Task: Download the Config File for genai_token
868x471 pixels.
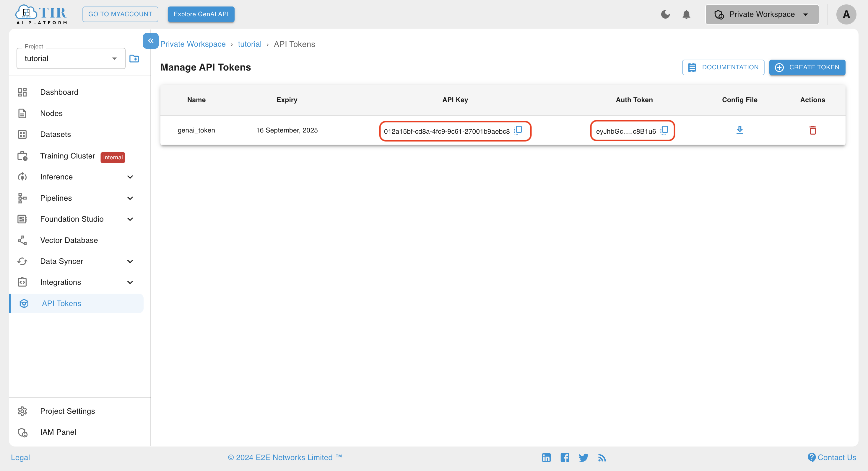Action: point(740,130)
